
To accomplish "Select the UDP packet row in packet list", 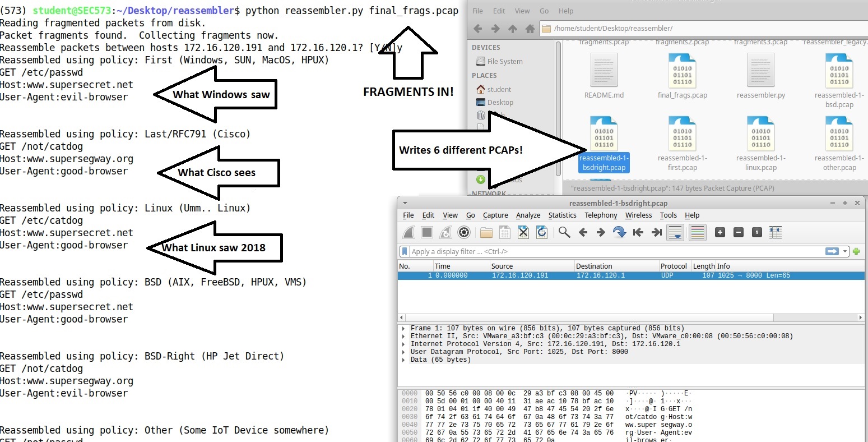I will 631,275.
